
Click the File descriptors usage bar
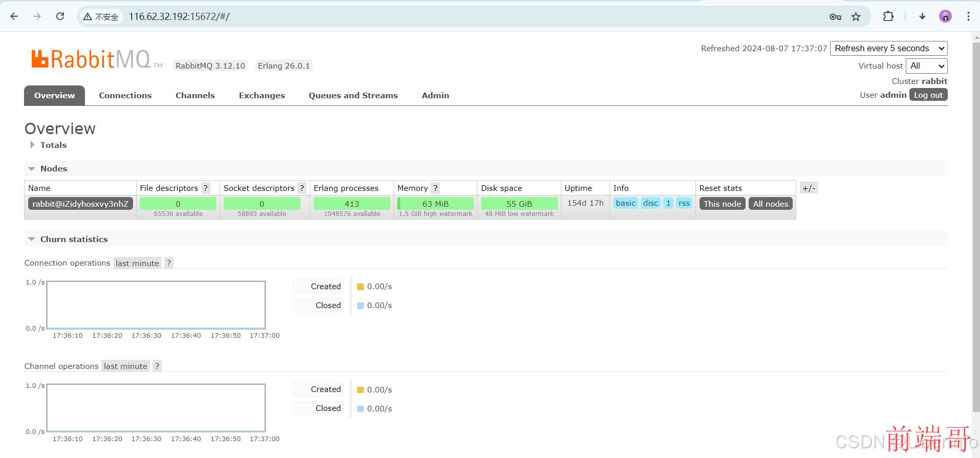(x=178, y=204)
